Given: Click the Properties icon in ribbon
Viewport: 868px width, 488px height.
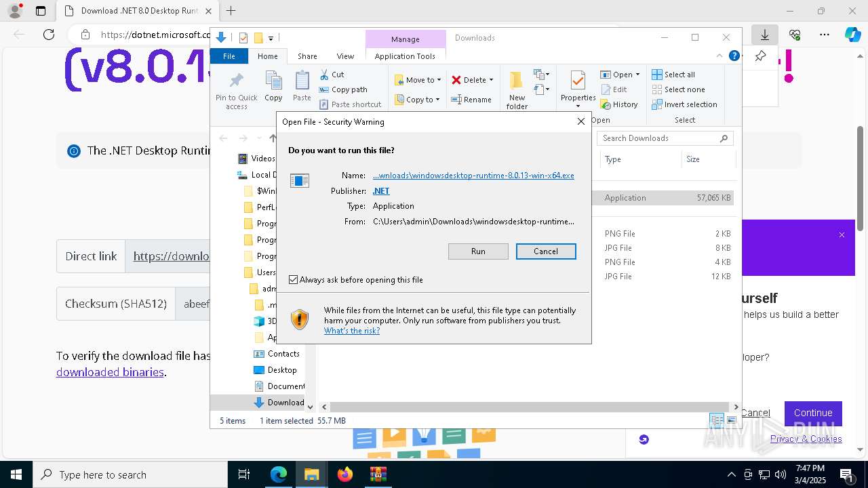Looking at the screenshot, I should pos(578,81).
